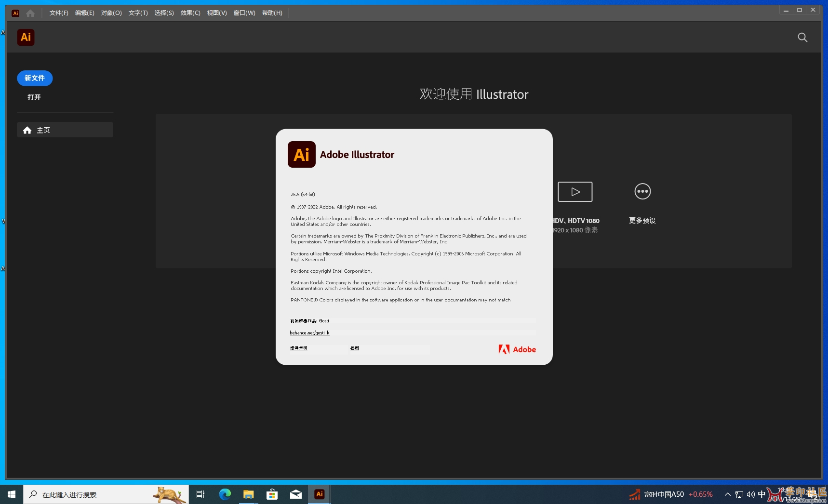828x504 pixels.
Task: Click the Ai logo in the About dialog
Action: point(302,154)
